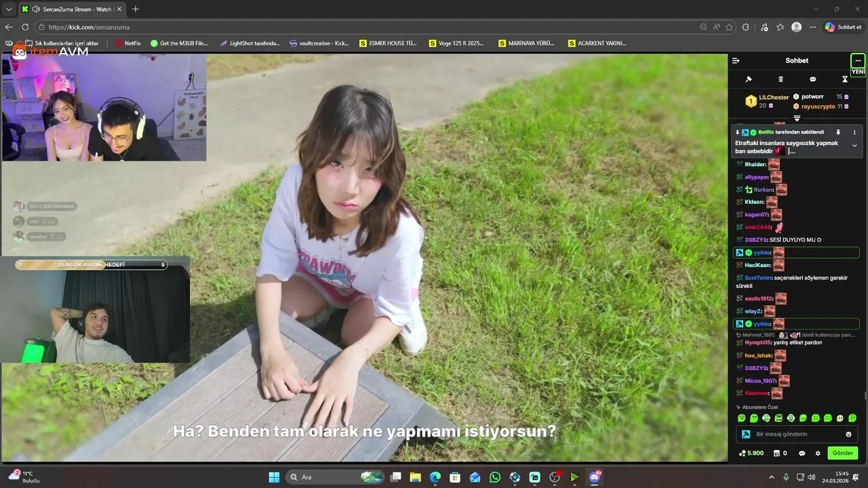Unpin the BotRix pinned message
868x488 pixels.
(x=838, y=132)
